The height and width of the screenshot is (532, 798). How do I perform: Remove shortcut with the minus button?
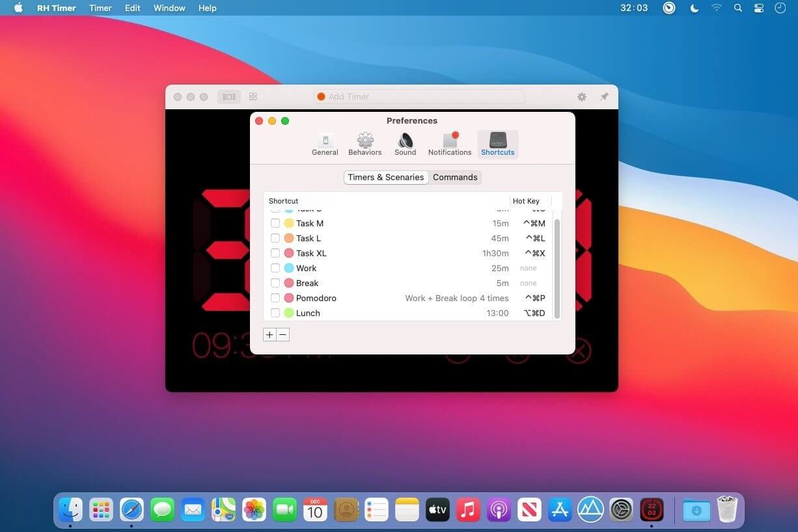click(x=282, y=335)
